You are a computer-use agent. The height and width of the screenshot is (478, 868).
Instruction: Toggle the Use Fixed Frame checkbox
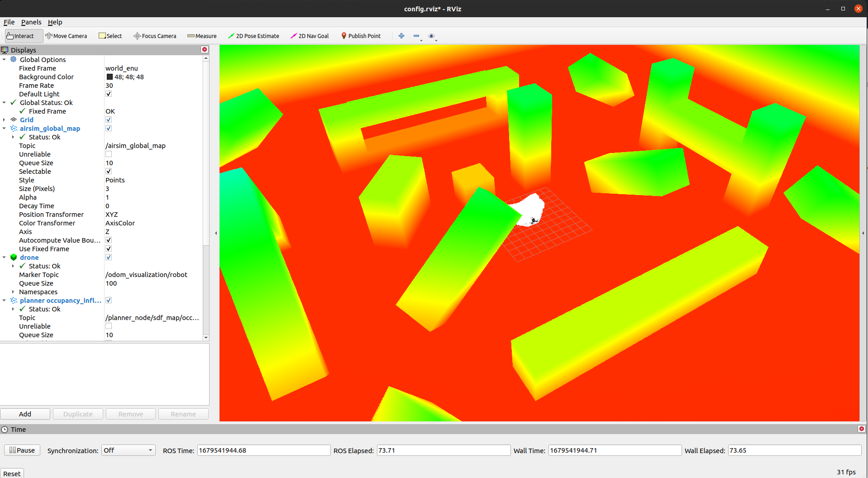click(x=109, y=249)
